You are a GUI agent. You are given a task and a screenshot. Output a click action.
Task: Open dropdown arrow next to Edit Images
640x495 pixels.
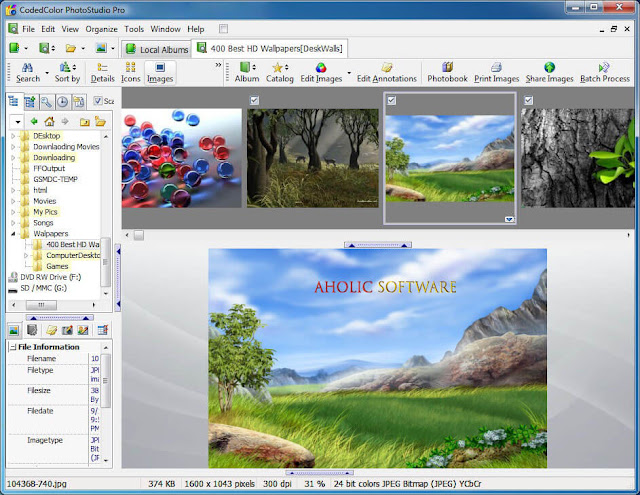coord(349,73)
